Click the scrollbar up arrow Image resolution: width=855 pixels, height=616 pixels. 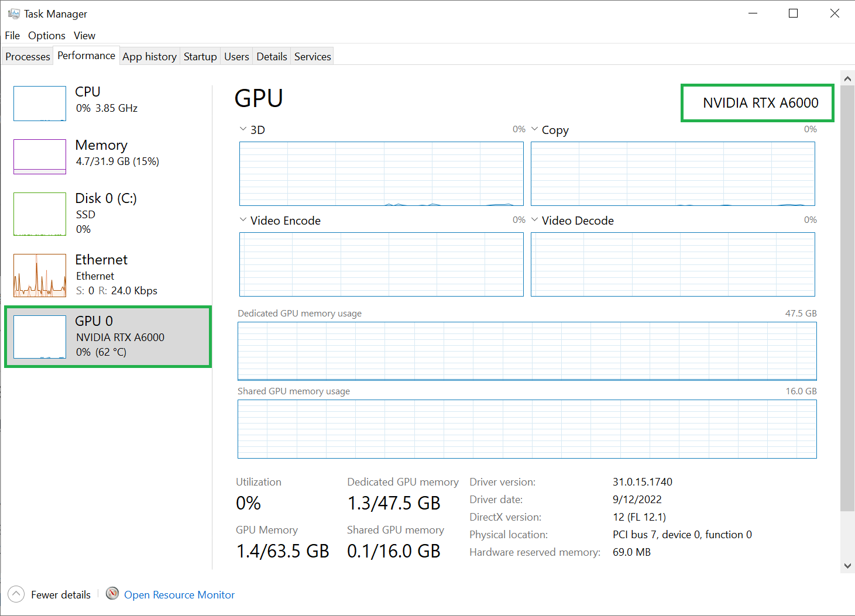(847, 78)
